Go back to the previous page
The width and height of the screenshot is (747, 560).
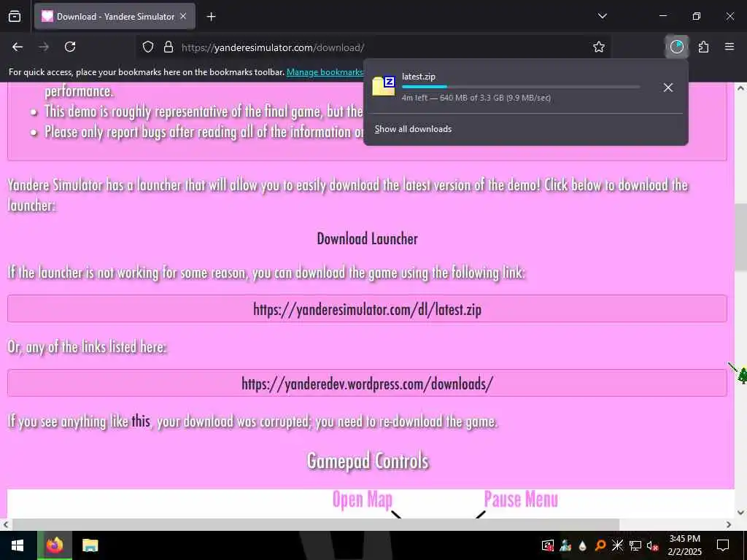click(x=18, y=47)
